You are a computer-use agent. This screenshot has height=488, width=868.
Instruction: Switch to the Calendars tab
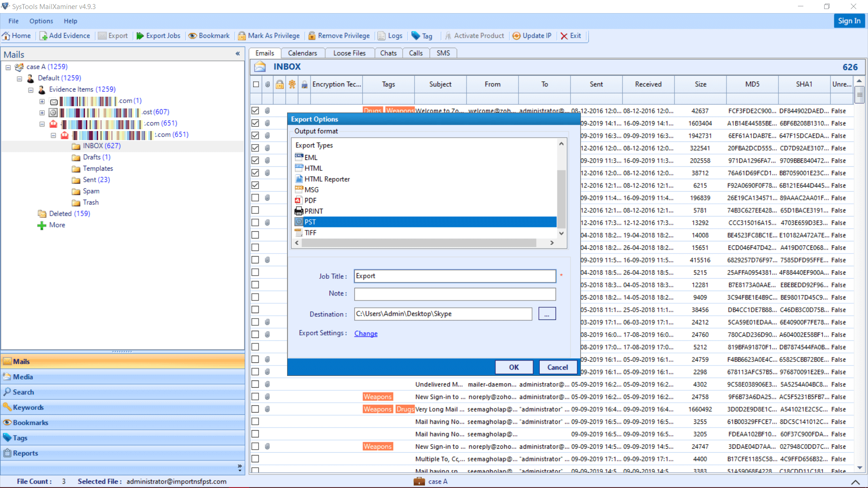302,53
